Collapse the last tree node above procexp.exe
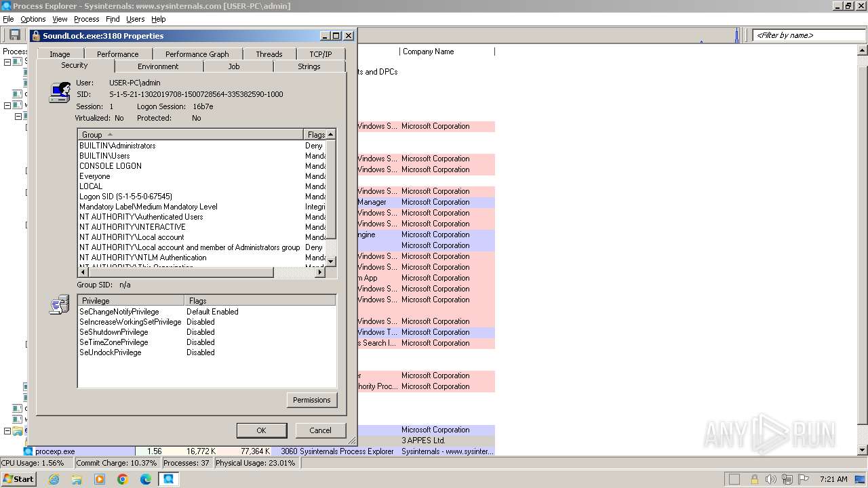 (x=7, y=430)
